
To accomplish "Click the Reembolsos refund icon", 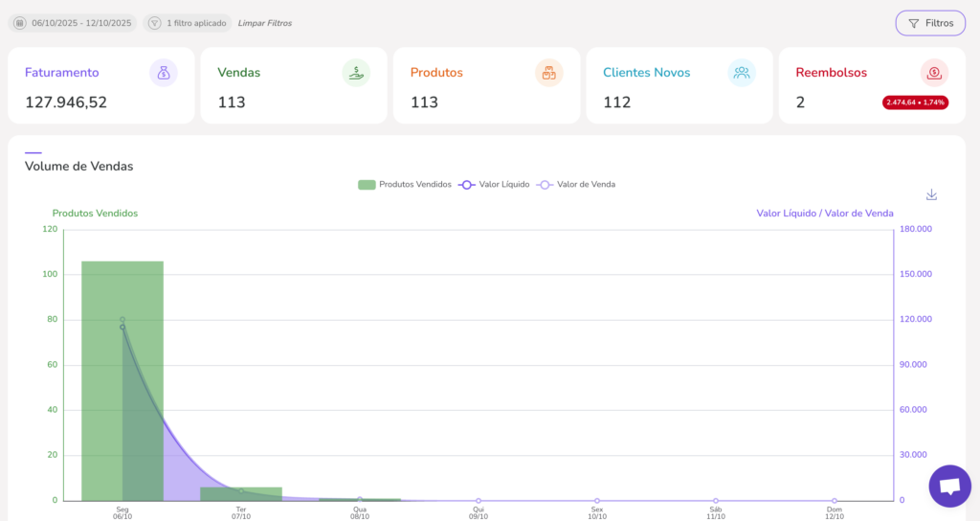I will (x=934, y=73).
